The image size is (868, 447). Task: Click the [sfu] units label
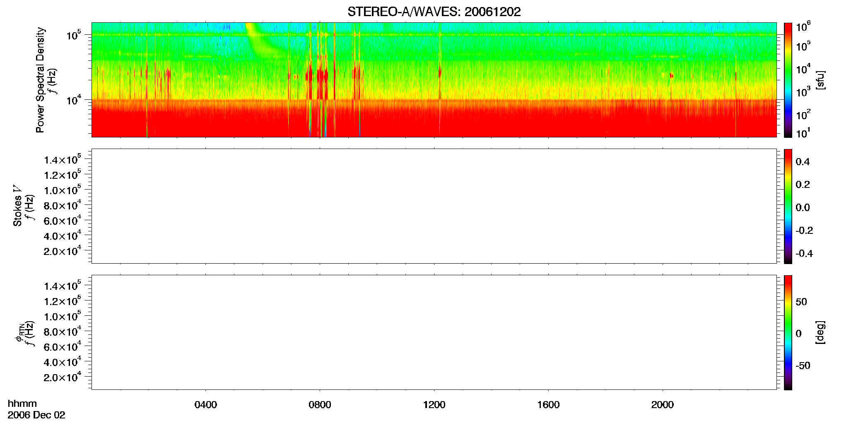point(820,80)
